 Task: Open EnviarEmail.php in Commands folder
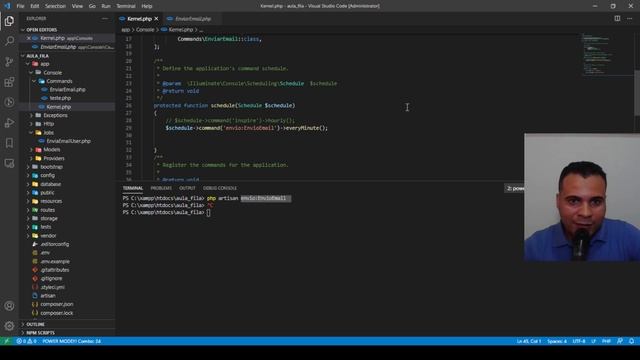click(x=67, y=90)
